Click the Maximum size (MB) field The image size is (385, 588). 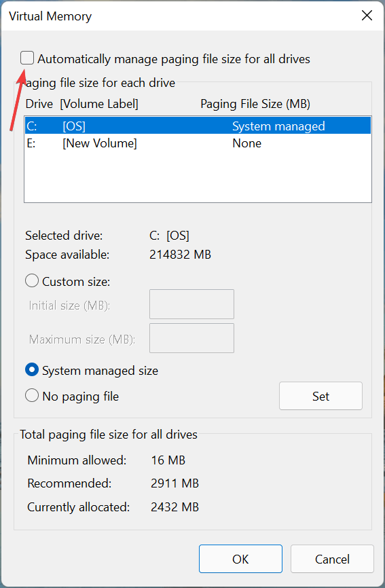pyautogui.click(x=191, y=338)
